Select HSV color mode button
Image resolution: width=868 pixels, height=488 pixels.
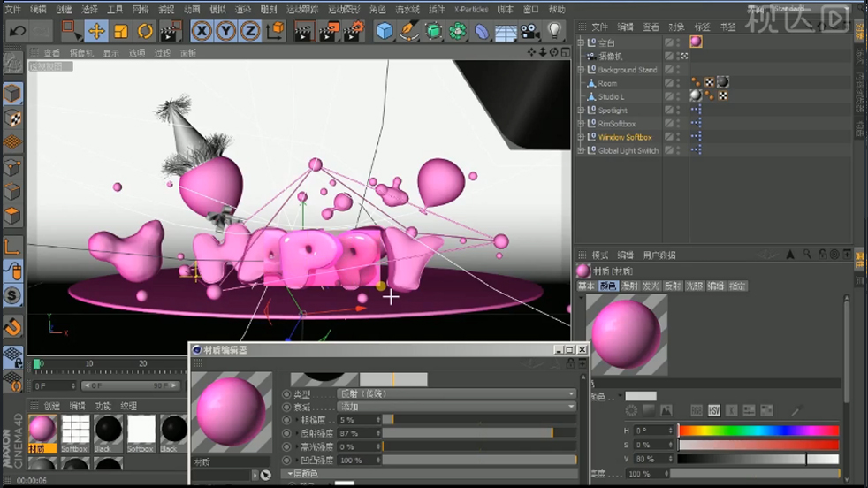click(x=713, y=410)
